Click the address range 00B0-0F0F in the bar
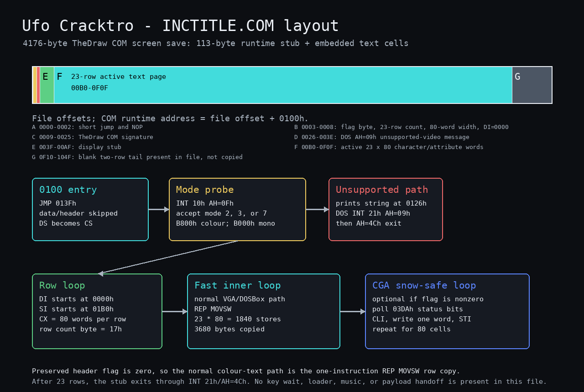This screenshot has height=392, width=584. 89,88
